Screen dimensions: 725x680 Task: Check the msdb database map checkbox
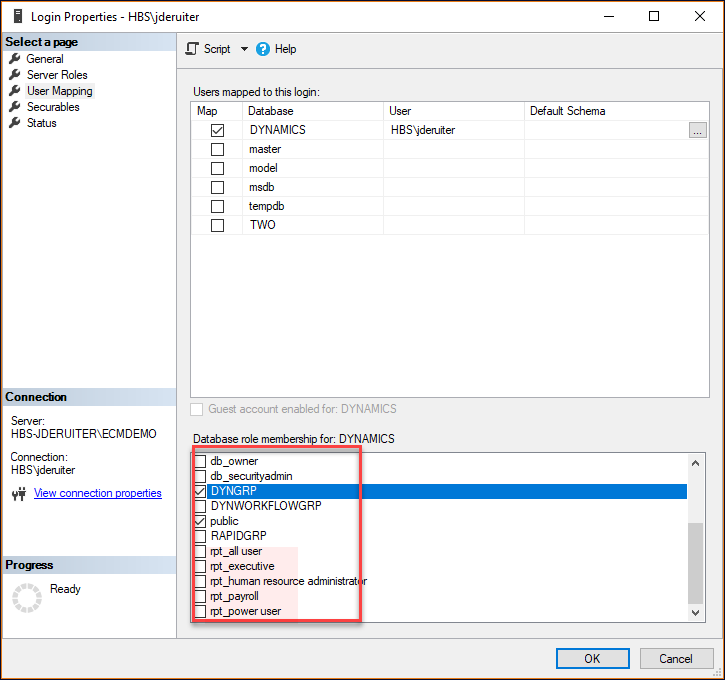217,187
